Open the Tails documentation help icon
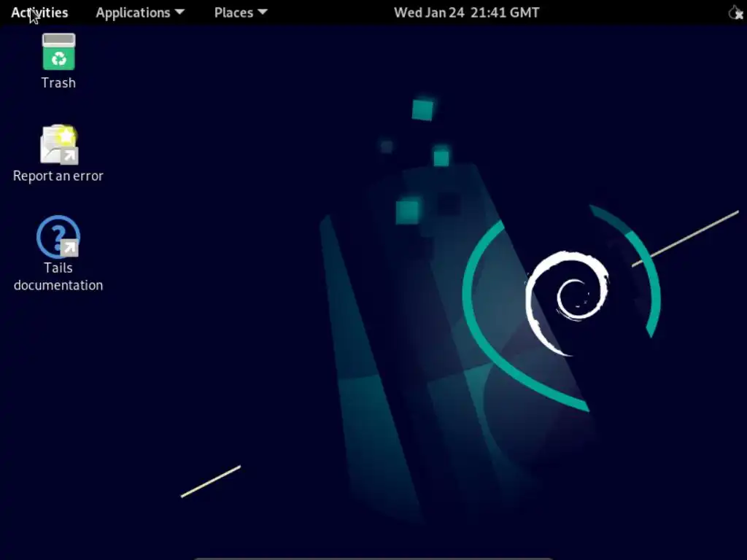This screenshot has width=747, height=560. [58, 237]
